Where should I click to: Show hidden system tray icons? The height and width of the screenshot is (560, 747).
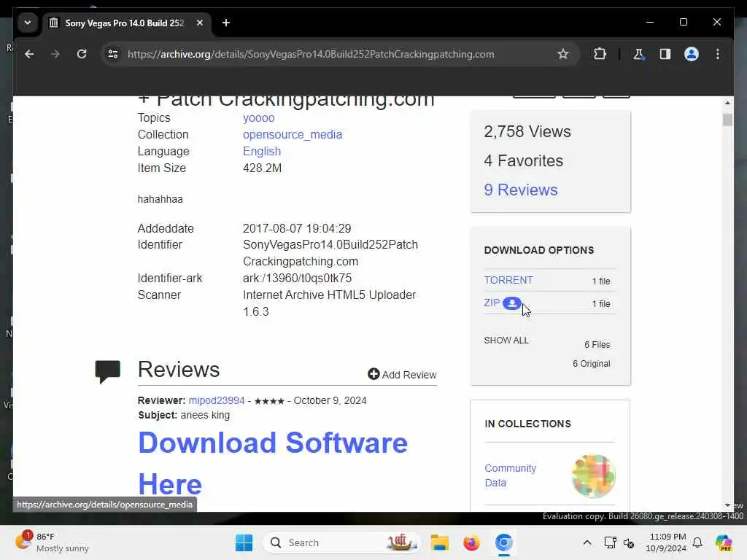click(587, 542)
